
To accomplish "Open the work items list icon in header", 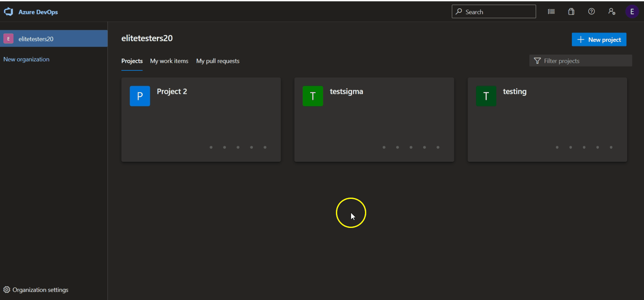I will (x=551, y=12).
